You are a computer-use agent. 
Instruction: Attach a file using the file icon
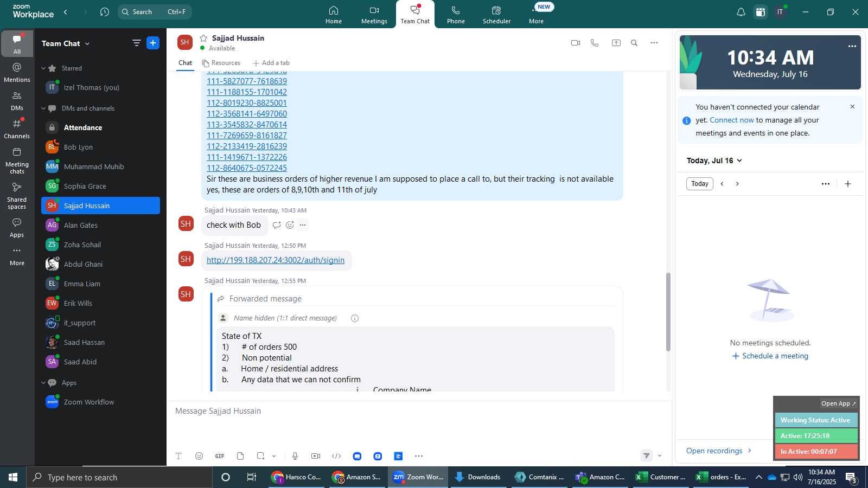click(240, 456)
